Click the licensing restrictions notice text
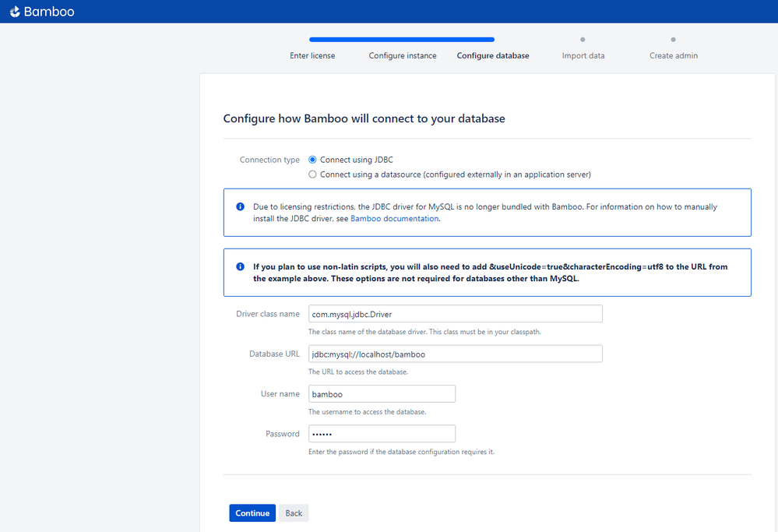The height and width of the screenshot is (532, 778). pyautogui.click(x=485, y=213)
